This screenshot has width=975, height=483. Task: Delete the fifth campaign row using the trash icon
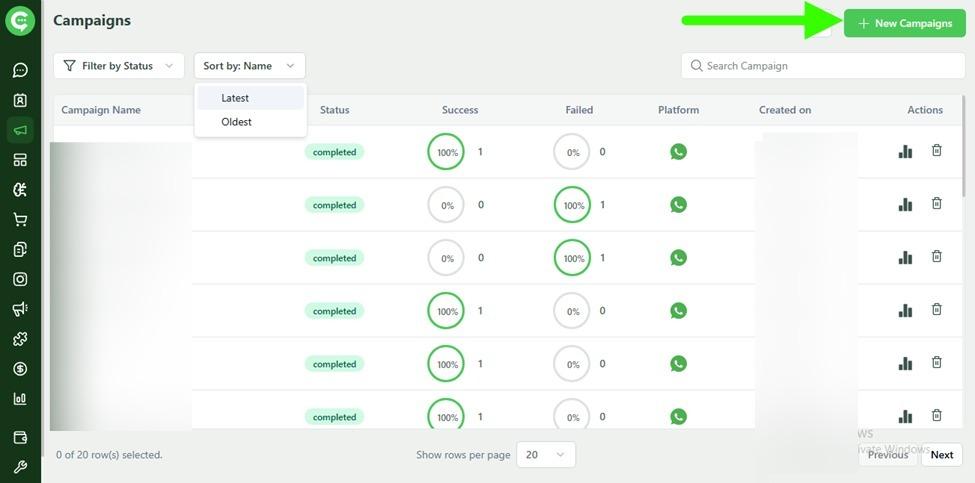click(x=936, y=362)
